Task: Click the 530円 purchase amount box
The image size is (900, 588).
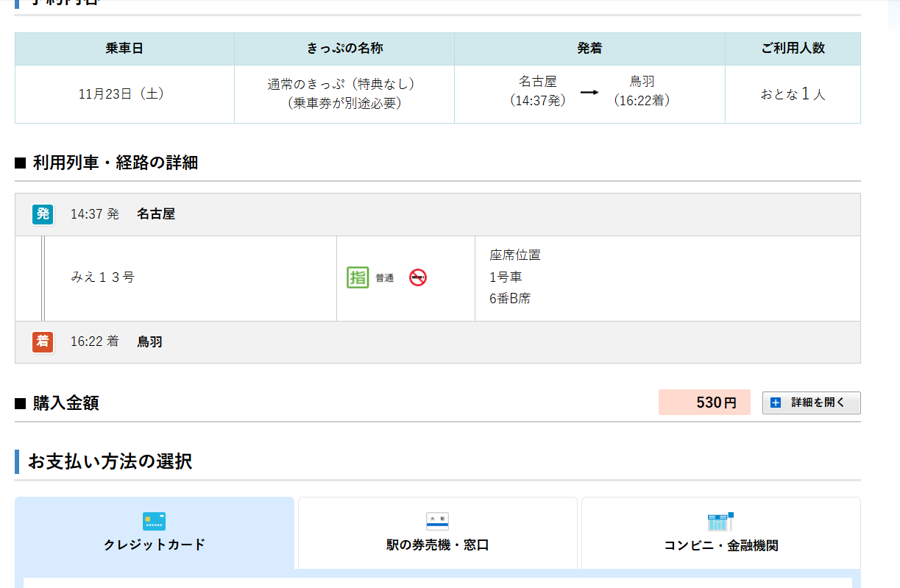Action: click(704, 403)
